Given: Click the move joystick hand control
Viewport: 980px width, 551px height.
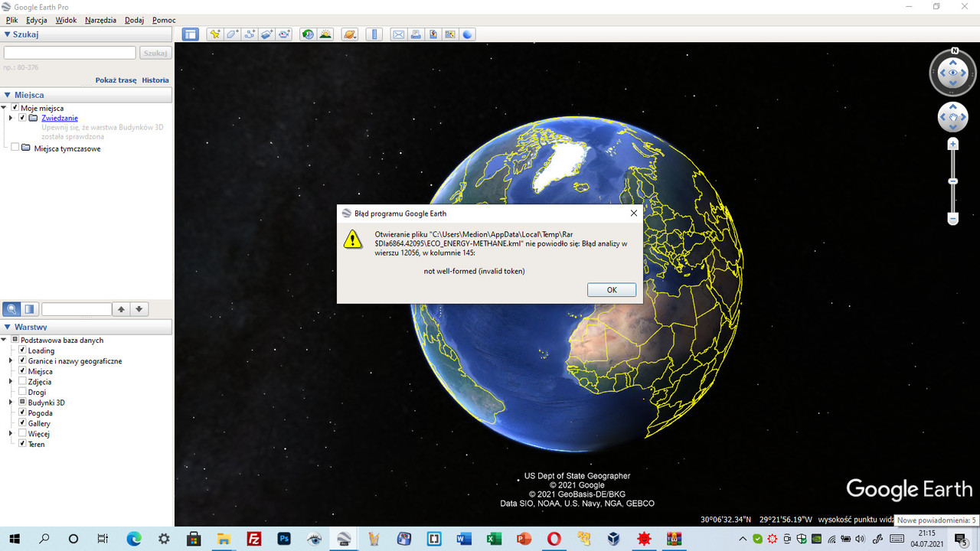Looking at the screenshot, I should coord(953,118).
